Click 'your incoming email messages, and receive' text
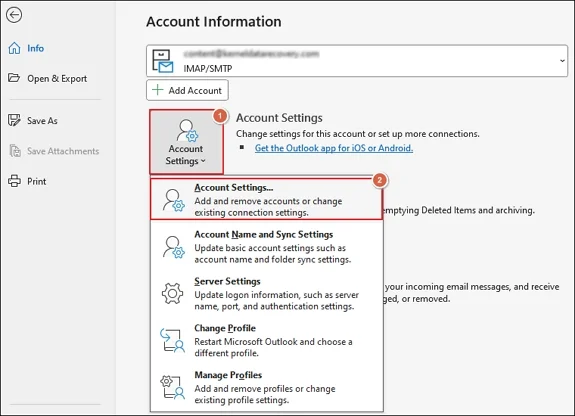 pos(472,287)
